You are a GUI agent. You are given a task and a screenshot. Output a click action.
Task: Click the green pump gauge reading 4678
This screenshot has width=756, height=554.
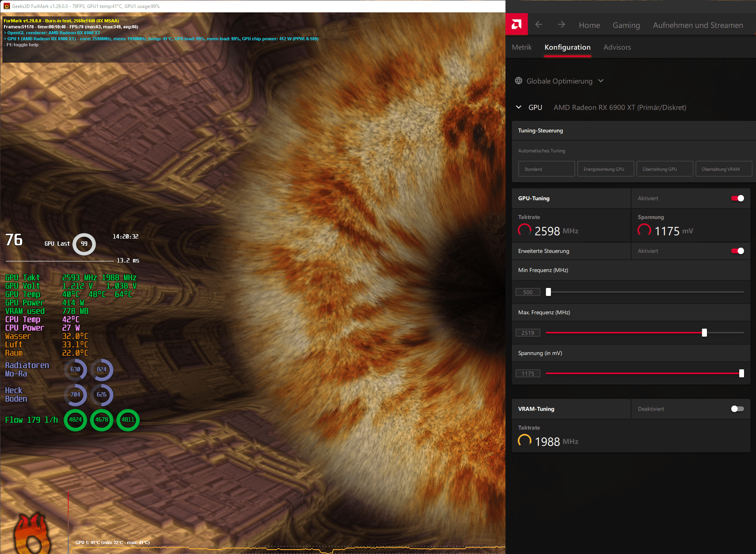(x=102, y=420)
